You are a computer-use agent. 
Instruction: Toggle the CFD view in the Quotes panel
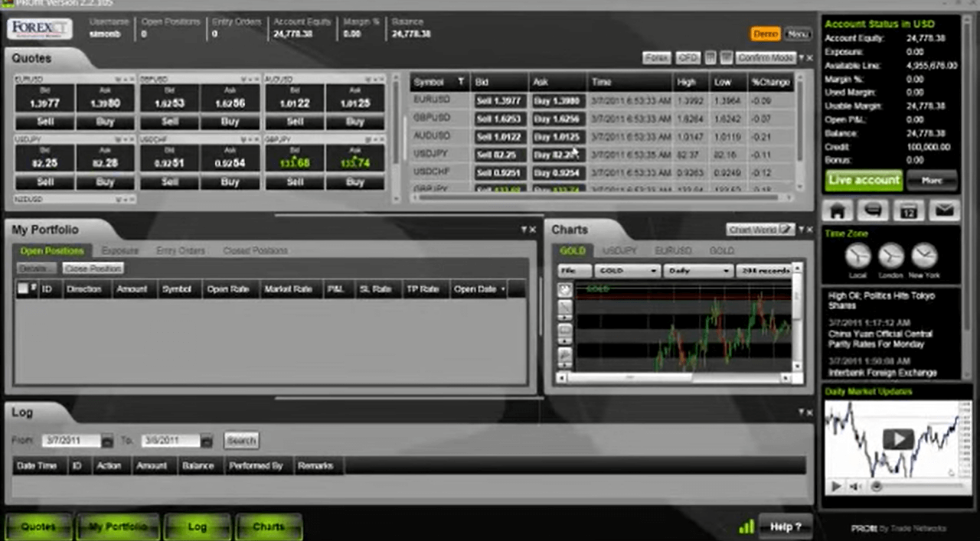[x=688, y=57]
